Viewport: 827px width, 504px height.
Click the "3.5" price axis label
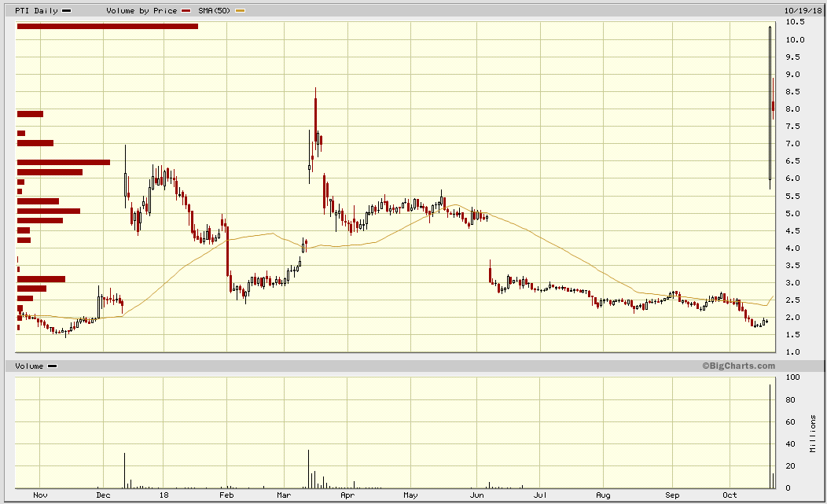tap(792, 266)
